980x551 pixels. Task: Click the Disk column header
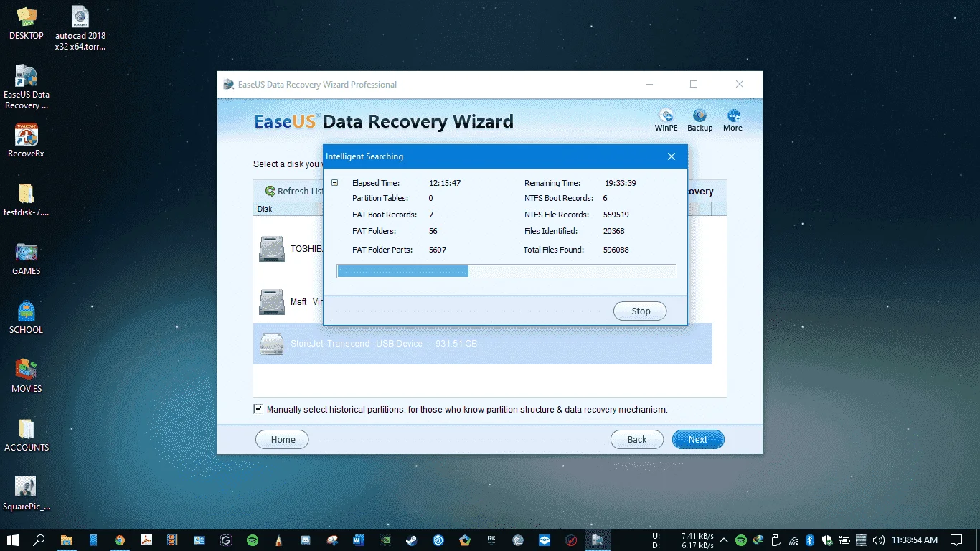click(x=265, y=209)
